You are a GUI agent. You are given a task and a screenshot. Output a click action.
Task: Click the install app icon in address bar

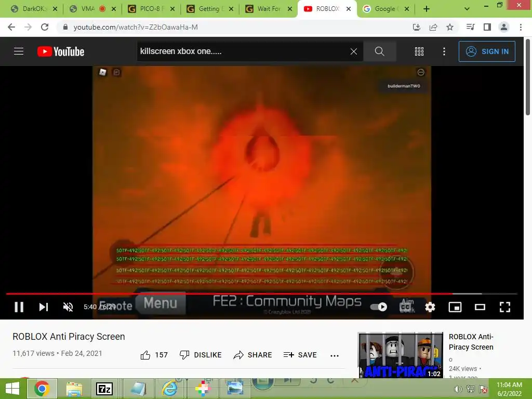(x=416, y=27)
